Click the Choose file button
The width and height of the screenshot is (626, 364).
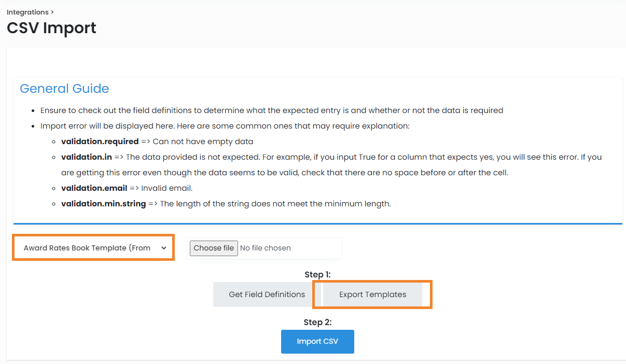(214, 248)
